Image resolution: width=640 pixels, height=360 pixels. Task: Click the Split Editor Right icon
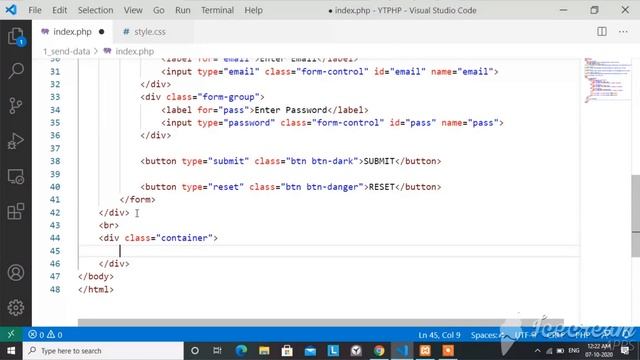602,31
